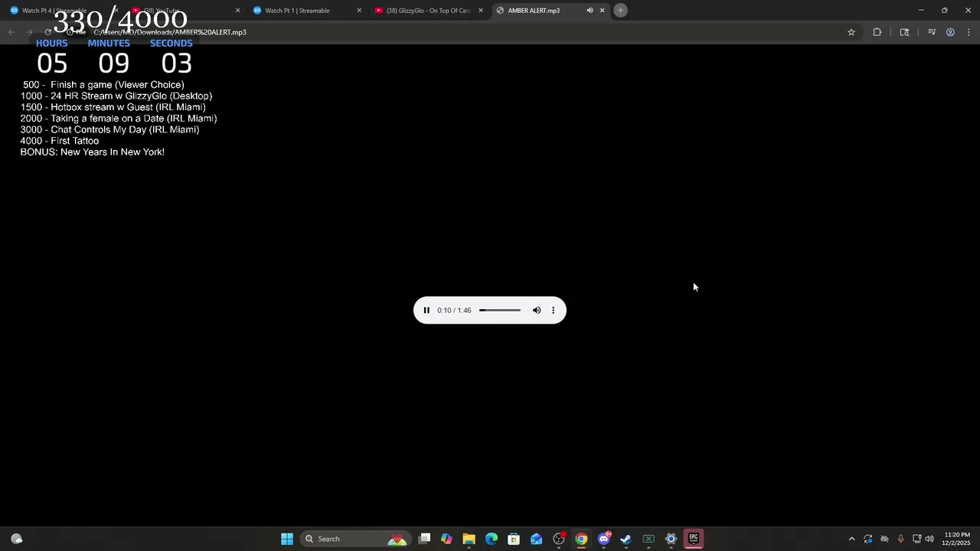
Task: Click the microphone tray icon
Action: point(900,539)
